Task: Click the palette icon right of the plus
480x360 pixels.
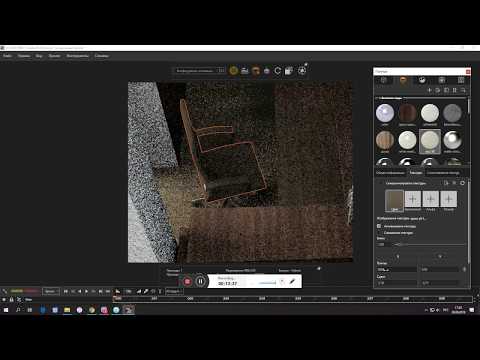Action: [438, 90]
